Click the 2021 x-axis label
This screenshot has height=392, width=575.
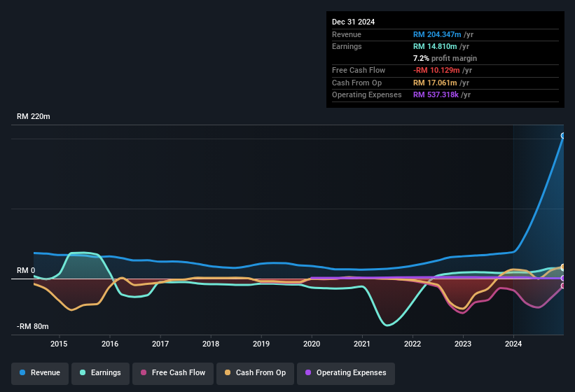(x=362, y=344)
